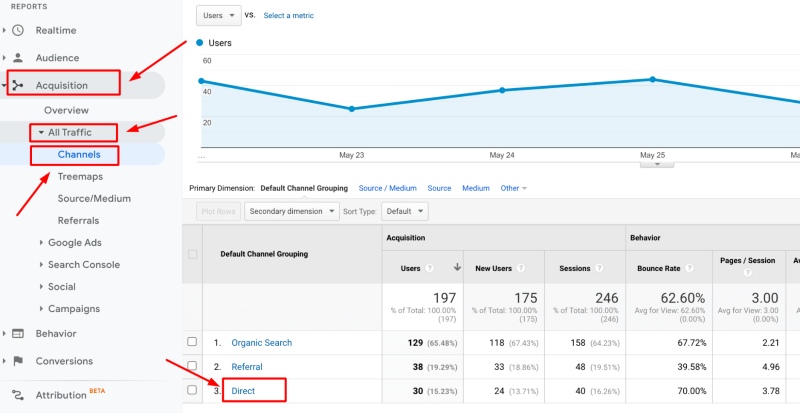Sort the table by the New Users column
Image resolution: width=800 pixels, height=413 pixels.
(493, 268)
